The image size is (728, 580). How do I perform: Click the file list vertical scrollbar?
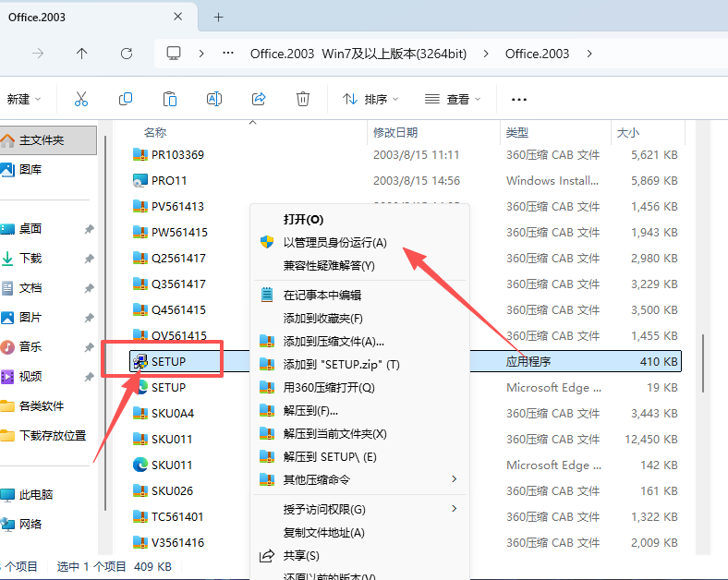(703, 363)
